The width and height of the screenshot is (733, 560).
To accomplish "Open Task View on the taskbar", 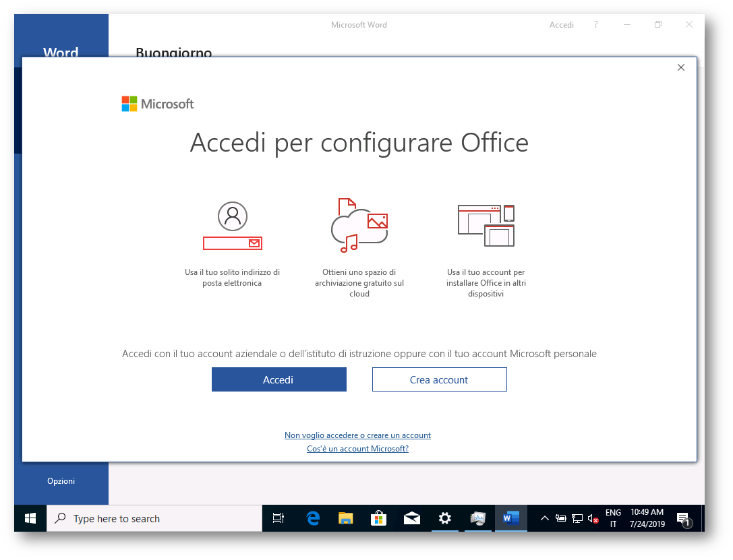I will pos(278,518).
